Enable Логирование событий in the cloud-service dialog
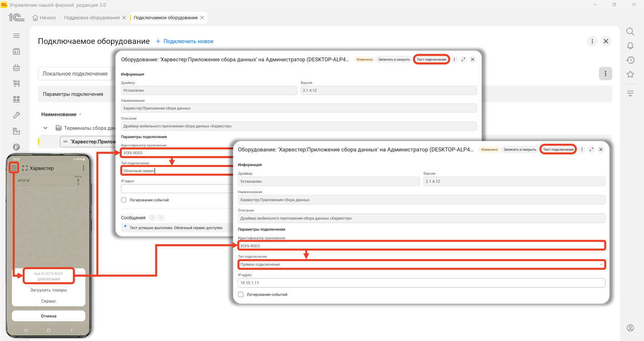 pos(124,200)
